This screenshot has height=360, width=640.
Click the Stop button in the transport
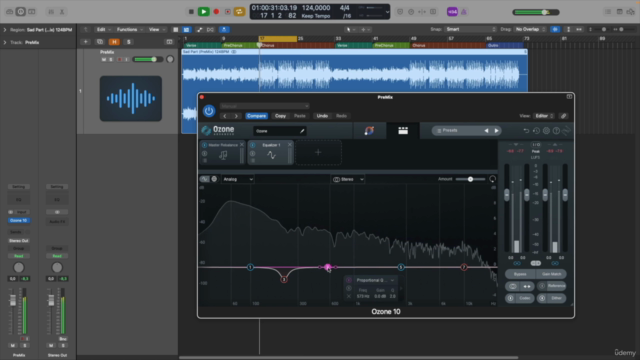pyautogui.click(x=191, y=12)
